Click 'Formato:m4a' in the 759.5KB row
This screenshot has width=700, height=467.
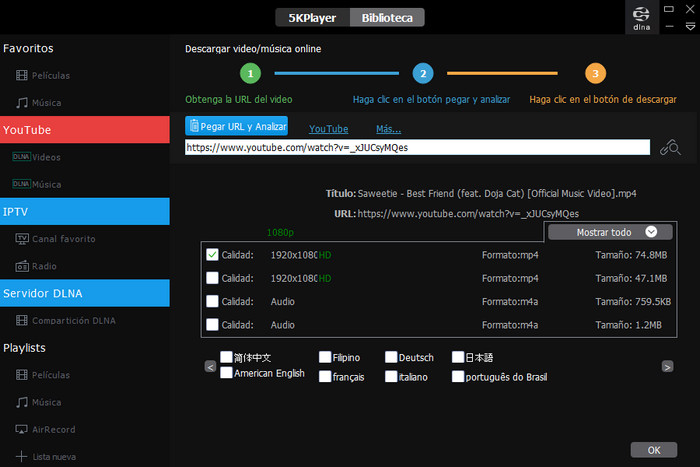pos(510,301)
